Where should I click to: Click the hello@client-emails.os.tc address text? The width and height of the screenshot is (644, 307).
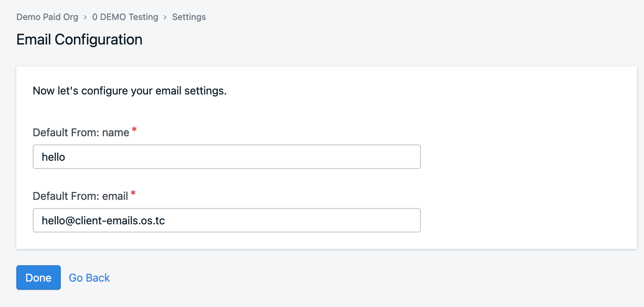[103, 221]
